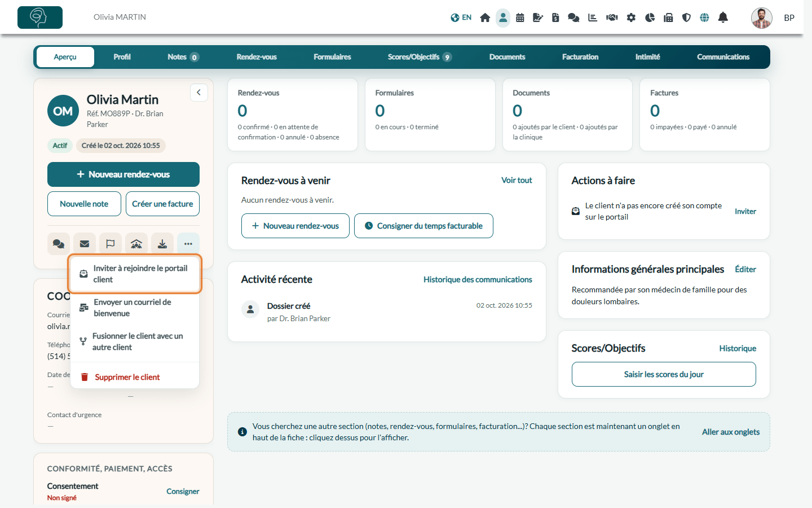Click the teal globe icon beside the bell
The image size is (812, 508).
click(x=704, y=17)
